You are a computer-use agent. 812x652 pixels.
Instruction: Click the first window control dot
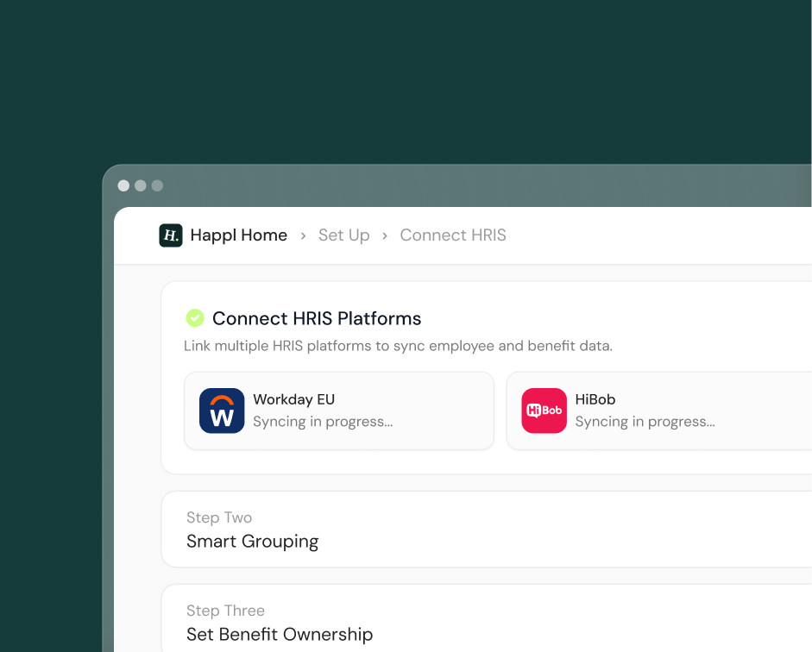pos(123,185)
